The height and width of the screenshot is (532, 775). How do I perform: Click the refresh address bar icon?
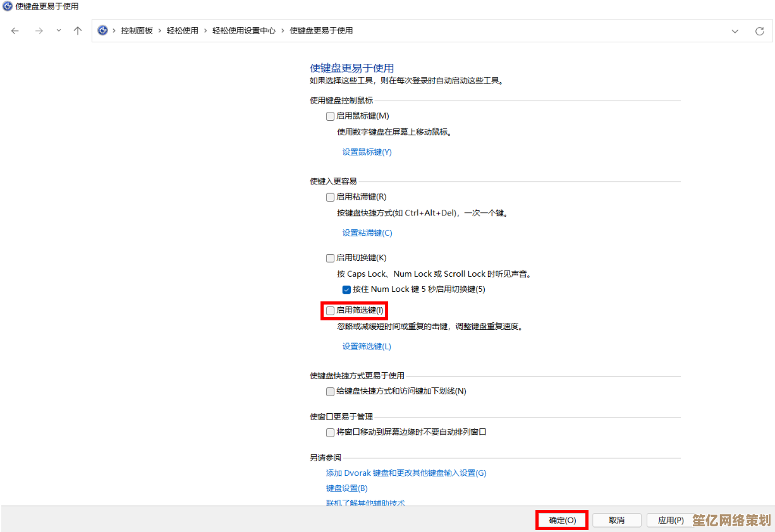(759, 31)
